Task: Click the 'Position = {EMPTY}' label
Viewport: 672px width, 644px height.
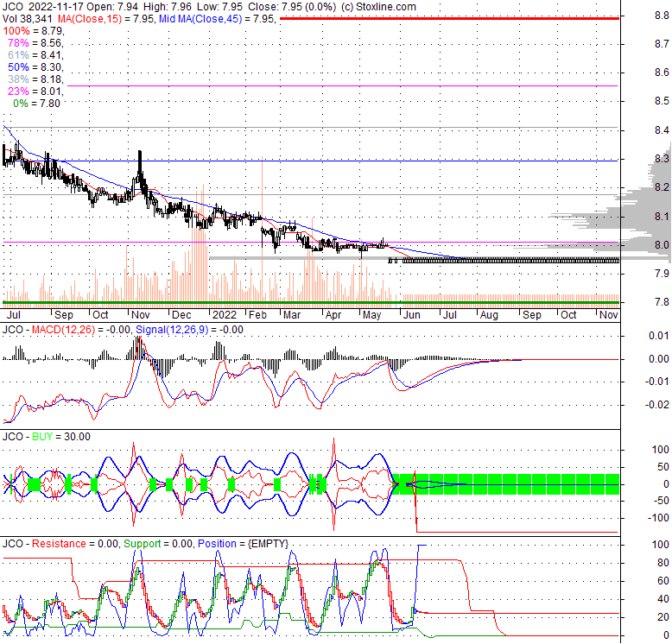Action: click(243, 544)
